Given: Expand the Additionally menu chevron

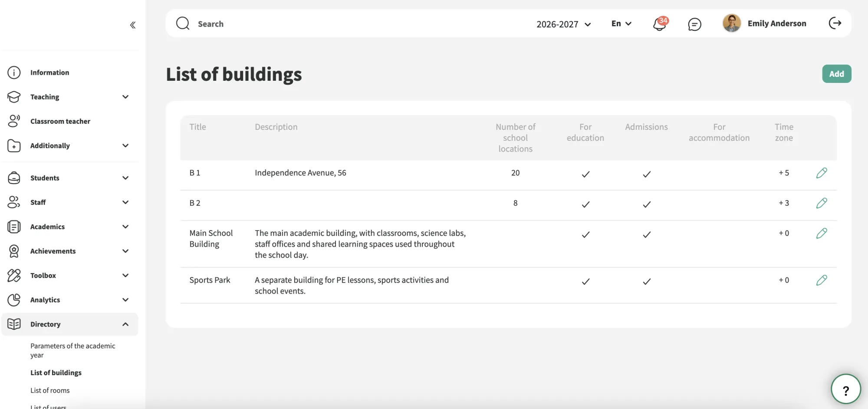Looking at the screenshot, I should coord(125,145).
